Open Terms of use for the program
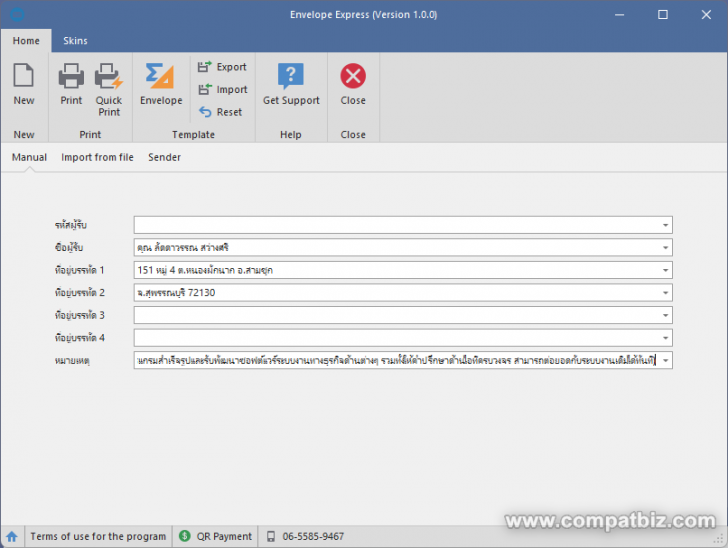The width and height of the screenshot is (728, 548). click(x=98, y=536)
